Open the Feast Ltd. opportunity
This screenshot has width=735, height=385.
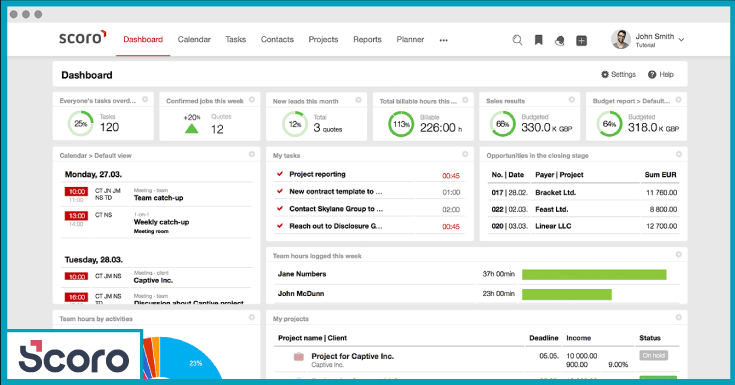click(552, 210)
